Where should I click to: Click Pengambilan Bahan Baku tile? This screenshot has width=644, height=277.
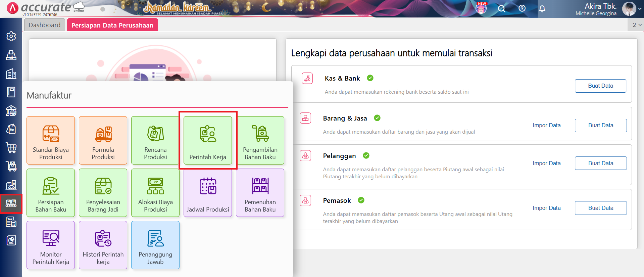260,140
